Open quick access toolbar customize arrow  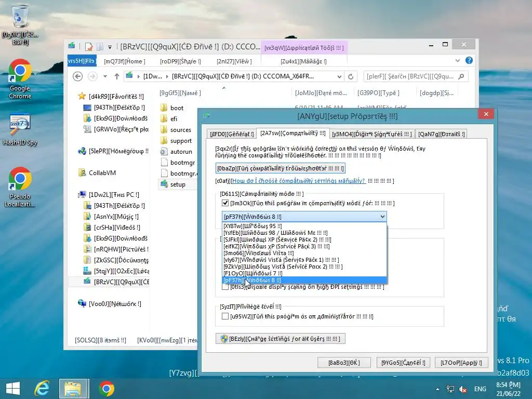(110, 47)
